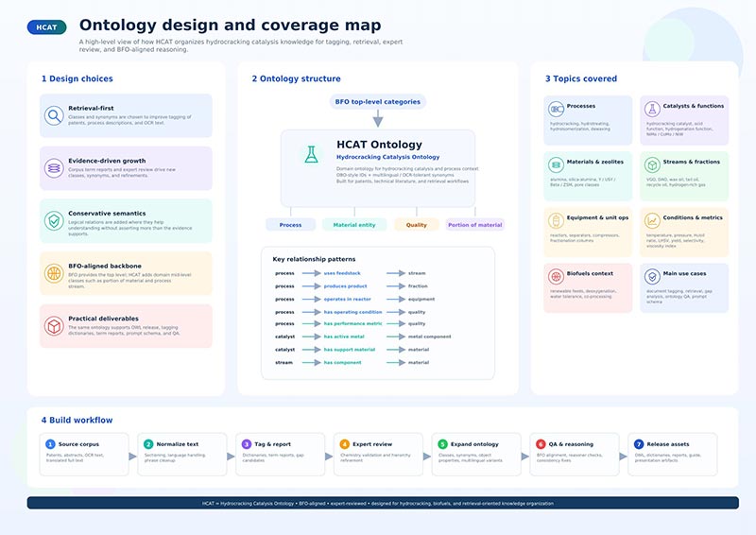Screen dimensions: 756x535
Task: Click the Retrieval-first magnifier icon
Action: coord(54,115)
